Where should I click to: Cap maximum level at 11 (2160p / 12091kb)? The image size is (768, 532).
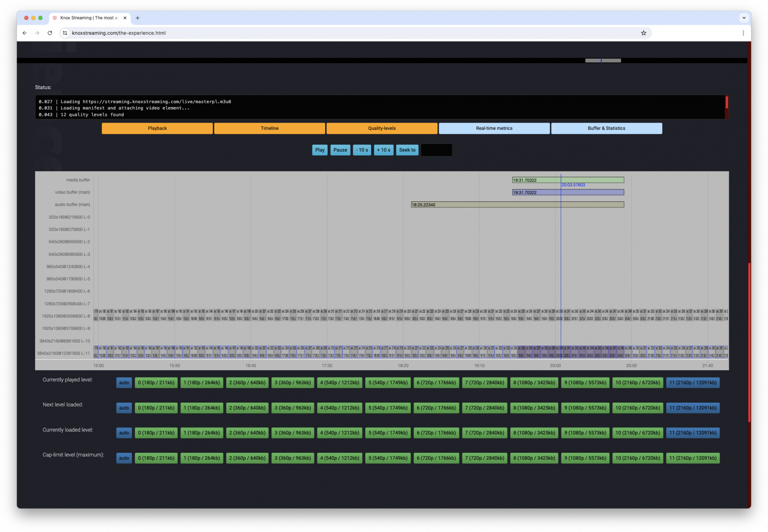tap(693, 458)
